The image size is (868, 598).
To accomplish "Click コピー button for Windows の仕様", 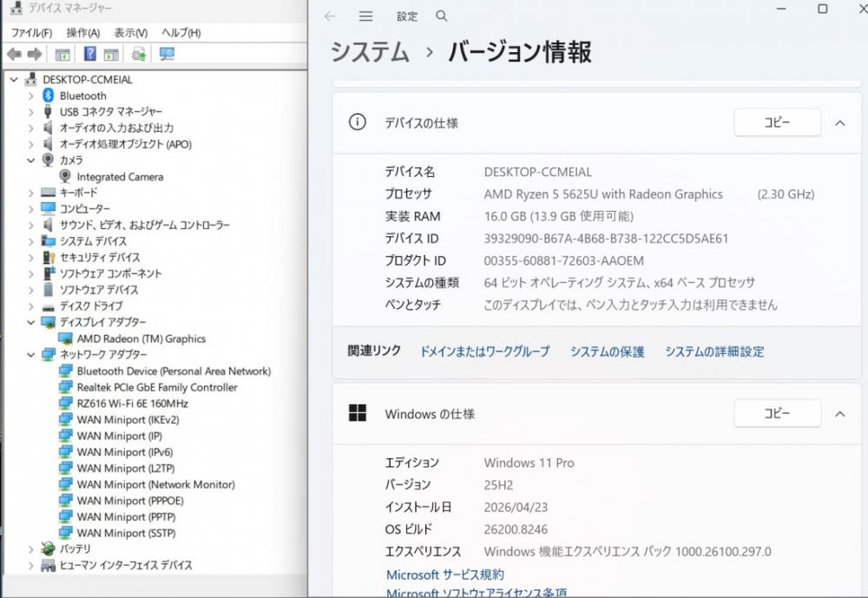I will point(777,414).
